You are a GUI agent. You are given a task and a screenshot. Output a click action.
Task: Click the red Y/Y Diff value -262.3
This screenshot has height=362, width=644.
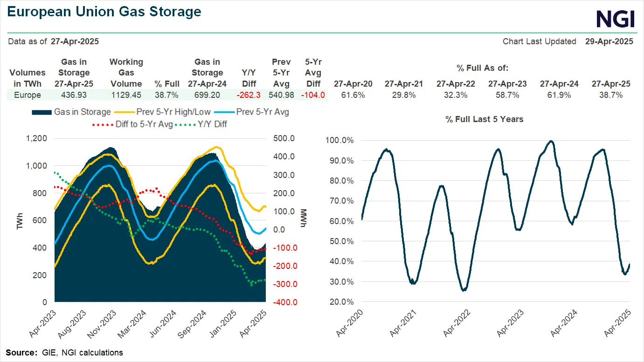pyautogui.click(x=248, y=94)
